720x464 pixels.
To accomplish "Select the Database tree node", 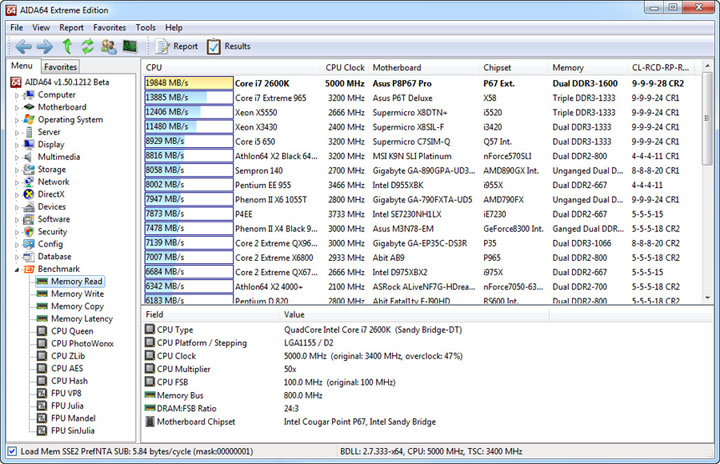I will point(54,256).
